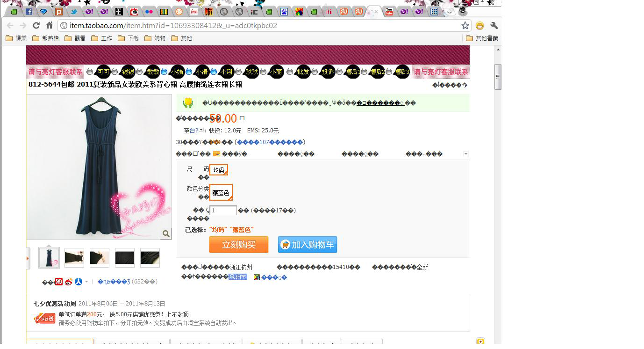Click the quantity input field
The width and height of the screenshot is (644, 349).
223,211
